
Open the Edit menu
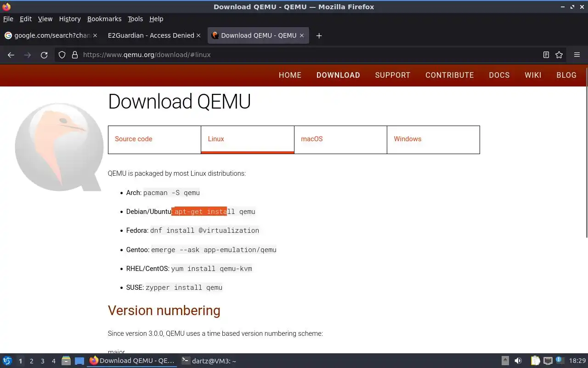[26, 19]
